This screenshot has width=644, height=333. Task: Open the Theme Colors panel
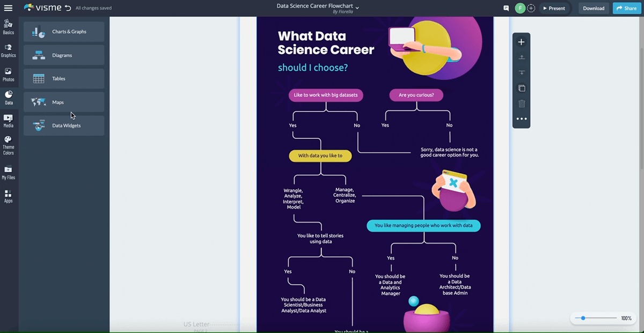click(9, 145)
